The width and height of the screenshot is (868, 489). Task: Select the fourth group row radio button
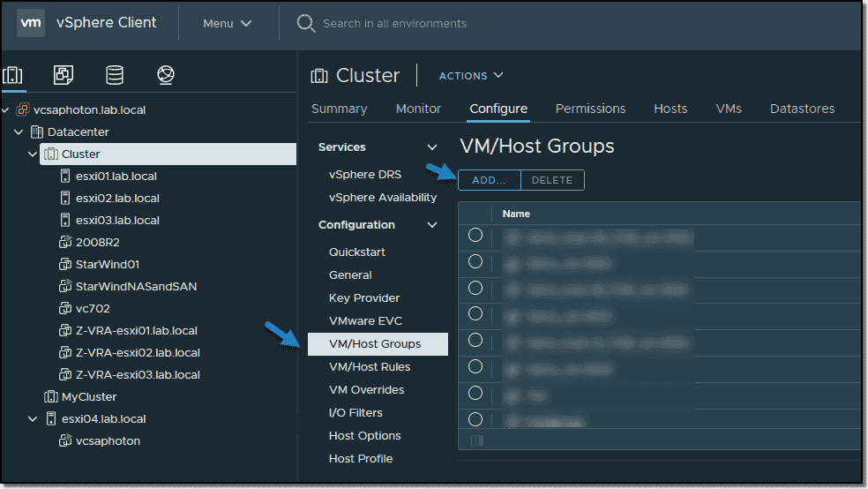tap(475, 314)
